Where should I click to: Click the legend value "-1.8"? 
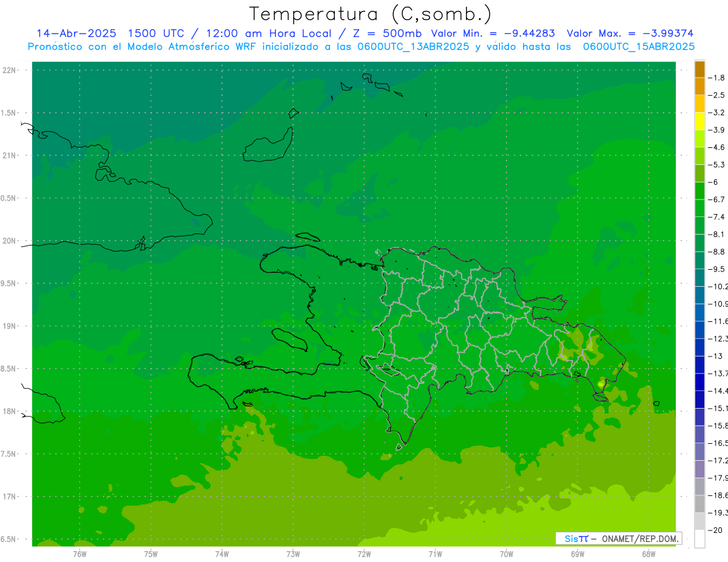(x=716, y=78)
